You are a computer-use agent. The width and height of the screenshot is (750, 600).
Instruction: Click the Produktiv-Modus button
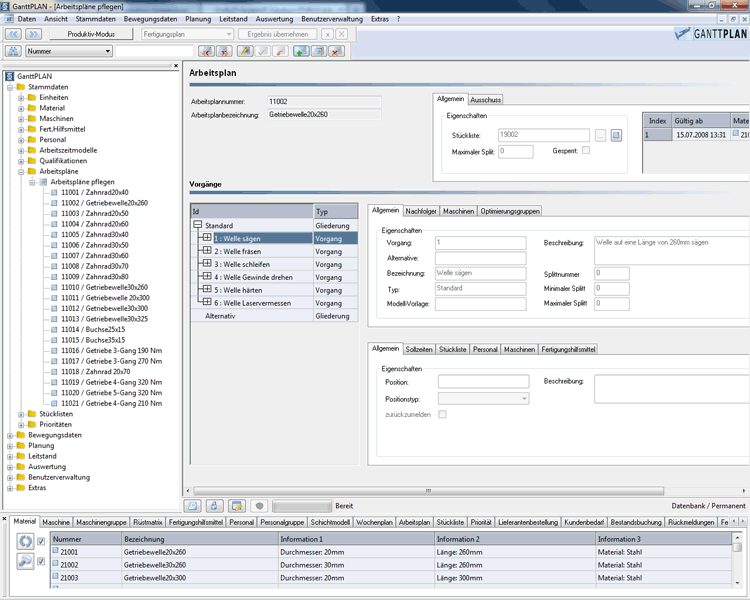[x=91, y=34]
